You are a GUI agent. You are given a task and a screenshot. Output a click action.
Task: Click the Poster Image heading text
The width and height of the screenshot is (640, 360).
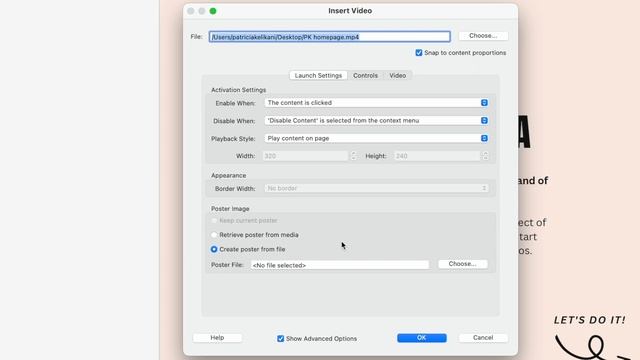pyautogui.click(x=230, y=209)
